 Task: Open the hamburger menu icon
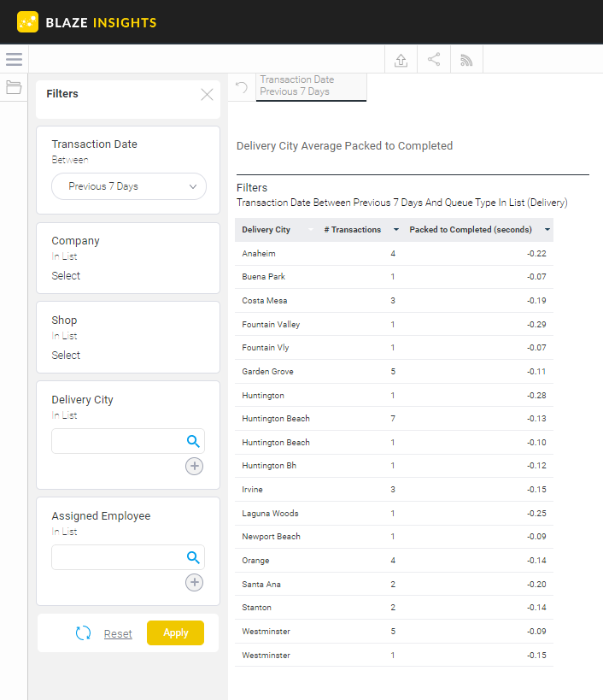coord(14,59)
